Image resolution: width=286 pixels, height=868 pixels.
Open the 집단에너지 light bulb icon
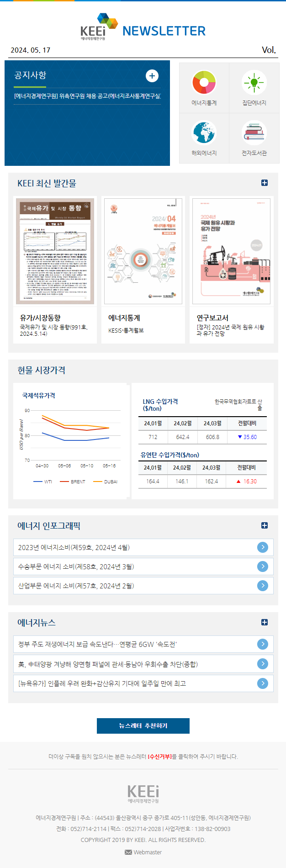[254, 83]
